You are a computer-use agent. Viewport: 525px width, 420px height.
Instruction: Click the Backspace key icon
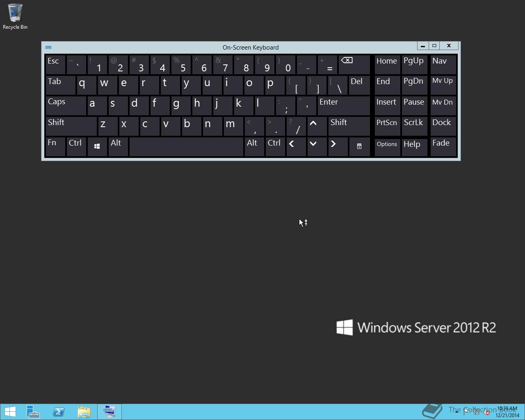click(354, 65)
